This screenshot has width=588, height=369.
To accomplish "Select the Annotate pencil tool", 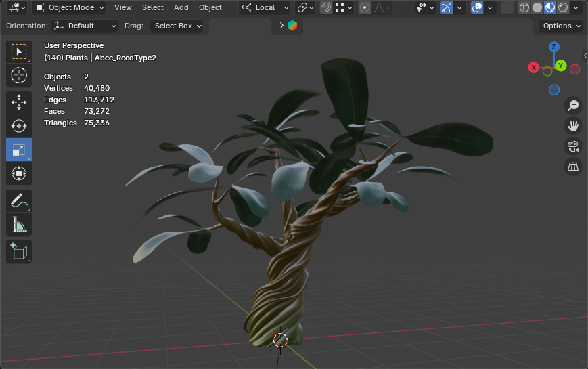I will pos(19,200).
